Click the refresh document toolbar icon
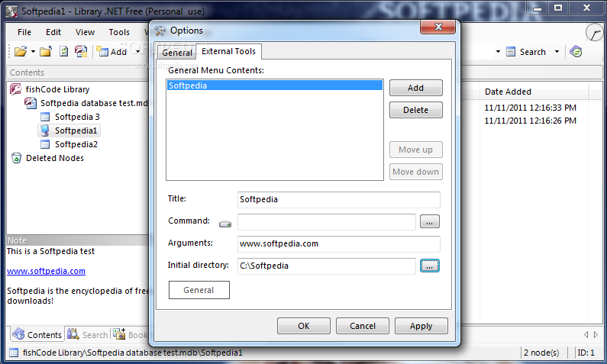 click(64, 51)
